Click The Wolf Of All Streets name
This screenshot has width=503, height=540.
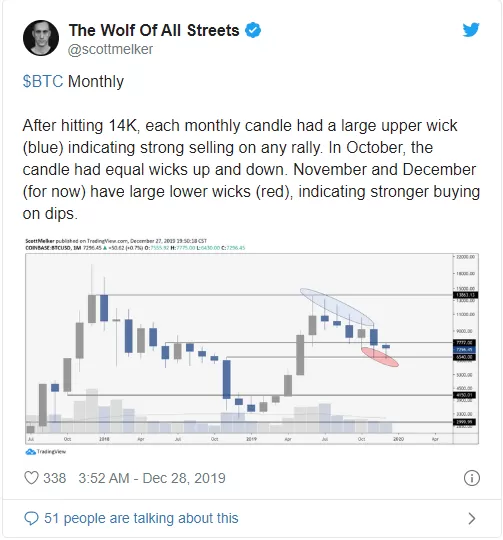click(x=154, y=30)
